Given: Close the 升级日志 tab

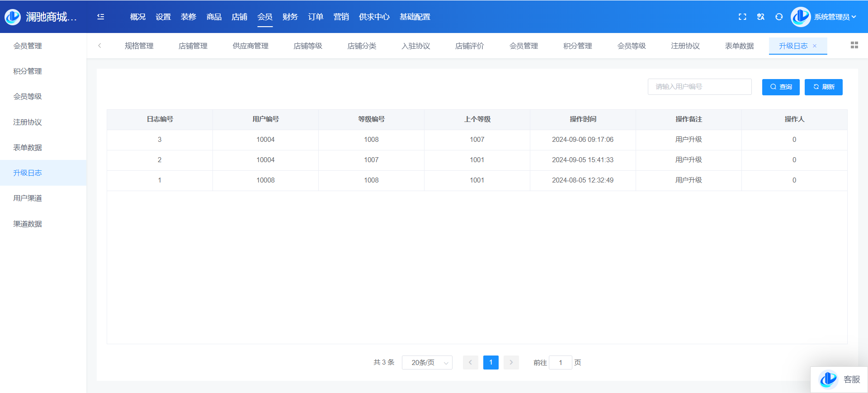Looking at the screenshot, I should point(815,46).
